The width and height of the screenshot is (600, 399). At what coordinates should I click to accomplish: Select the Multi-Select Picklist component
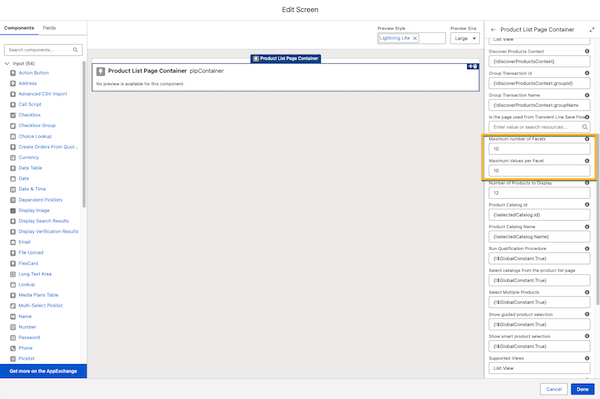pos(41,306)
